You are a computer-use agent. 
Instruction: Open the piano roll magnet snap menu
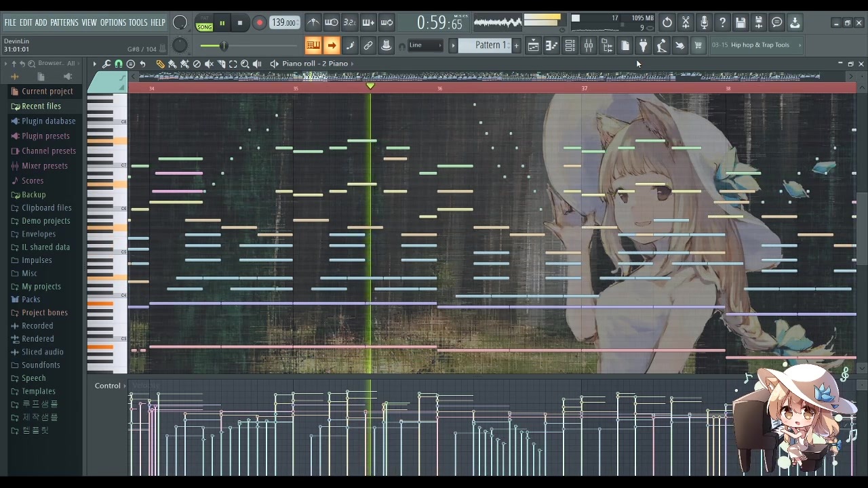[119, 64]
